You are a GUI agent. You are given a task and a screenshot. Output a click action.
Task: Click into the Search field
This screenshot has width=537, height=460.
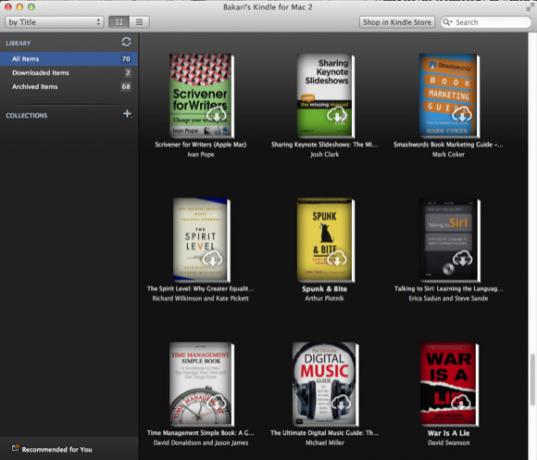486,22
